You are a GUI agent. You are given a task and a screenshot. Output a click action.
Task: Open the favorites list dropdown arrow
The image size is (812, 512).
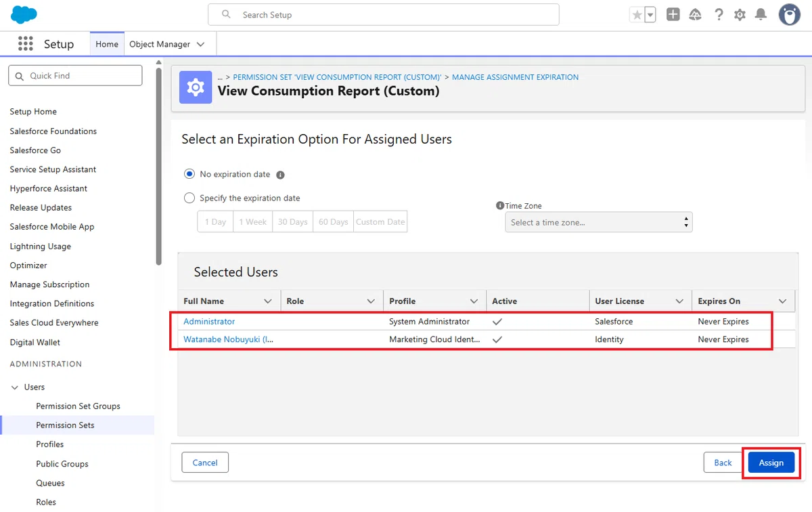pyautogui.click(x=650, y=15)
